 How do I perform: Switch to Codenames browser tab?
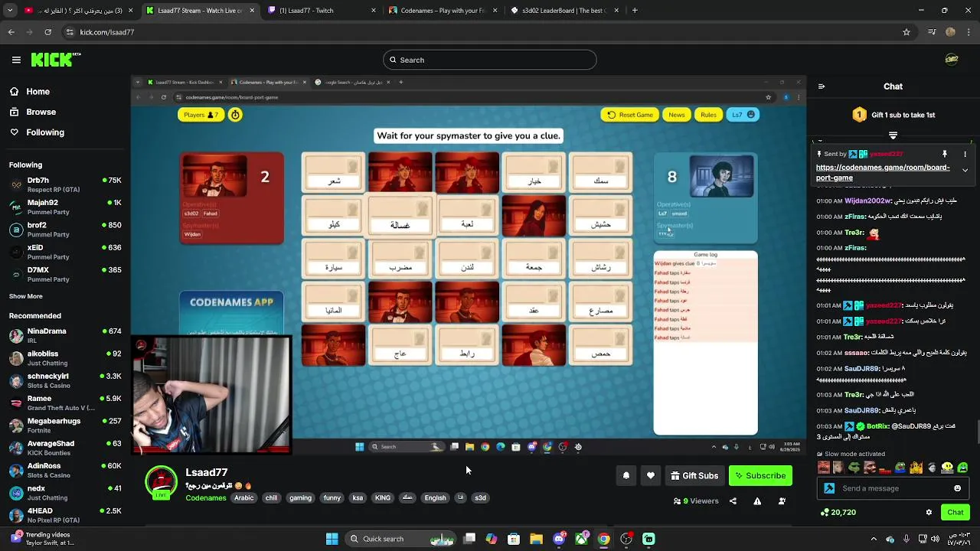tap(443, 11)
